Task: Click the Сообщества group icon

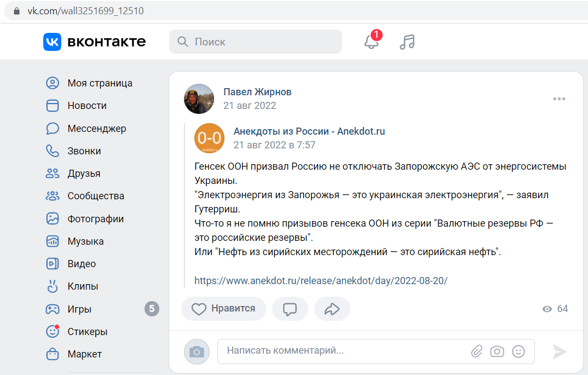Action: [x=53, y=196]
